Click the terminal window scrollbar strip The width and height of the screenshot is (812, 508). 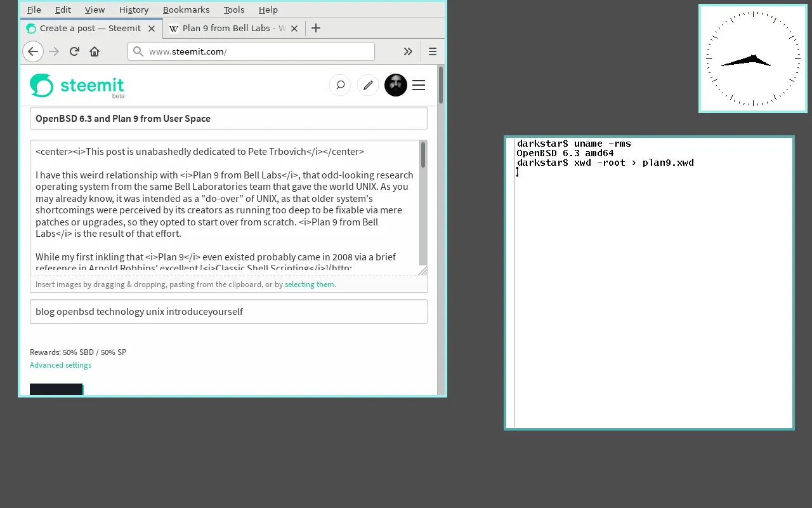pyautogui.click(x=510, y=283)
